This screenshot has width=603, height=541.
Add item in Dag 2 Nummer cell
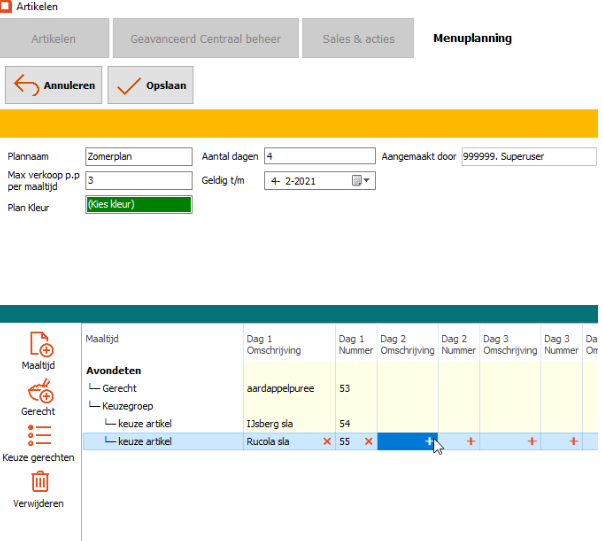(470, 441)
